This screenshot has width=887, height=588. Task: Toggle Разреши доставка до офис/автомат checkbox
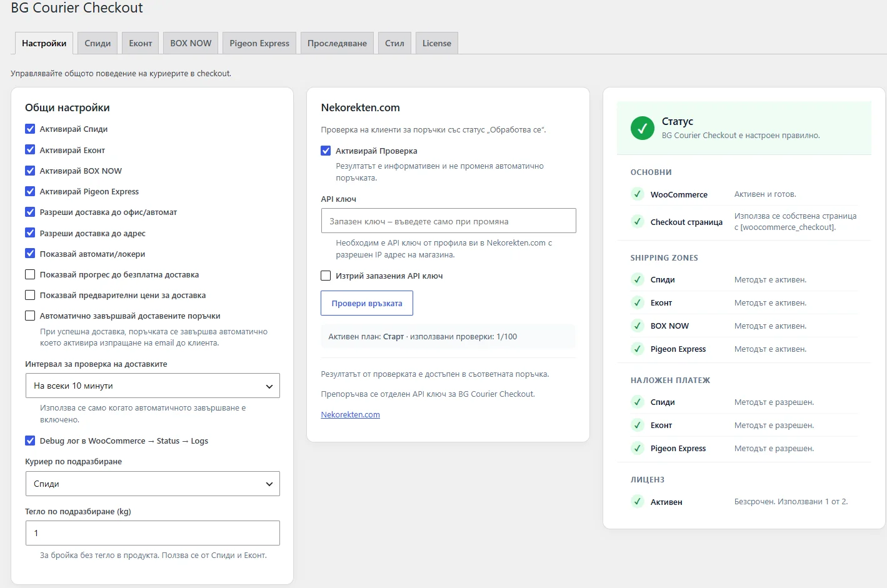point(30,212)
